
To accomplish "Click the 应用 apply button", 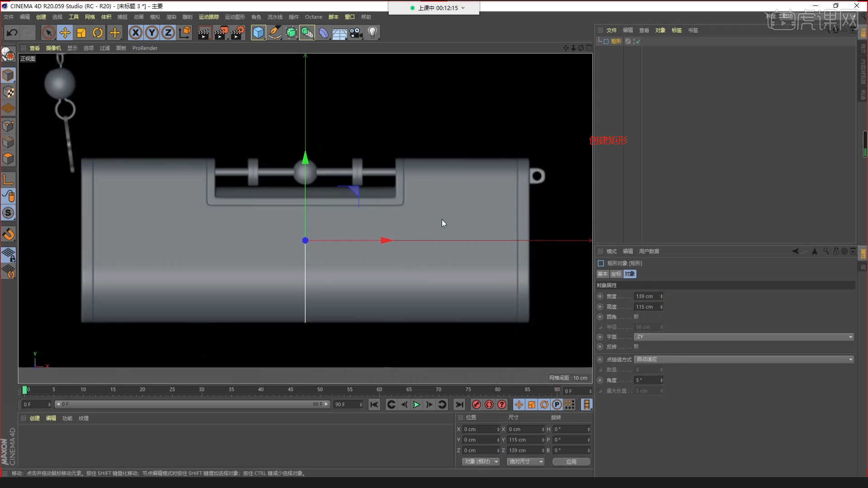I will click(571, 461).
